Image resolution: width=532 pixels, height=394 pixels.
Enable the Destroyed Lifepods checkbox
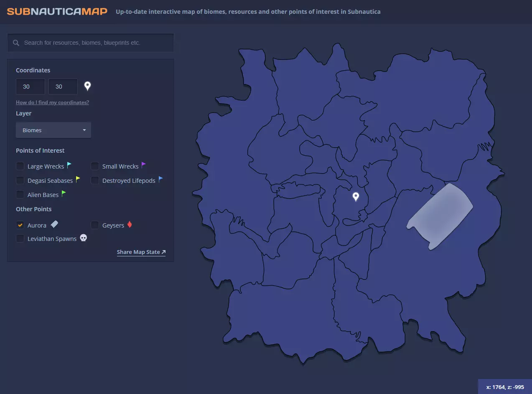click(x=95, y=181)
